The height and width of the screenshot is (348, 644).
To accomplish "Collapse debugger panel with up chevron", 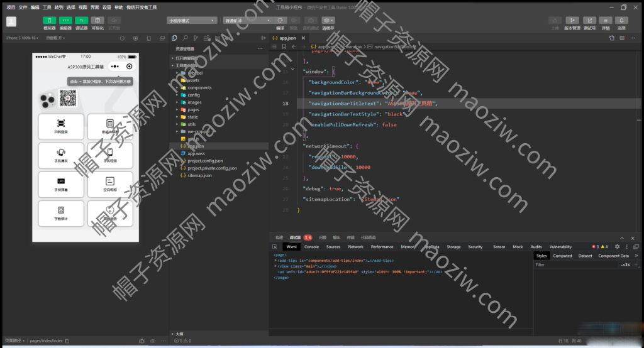I will [622, 238].
